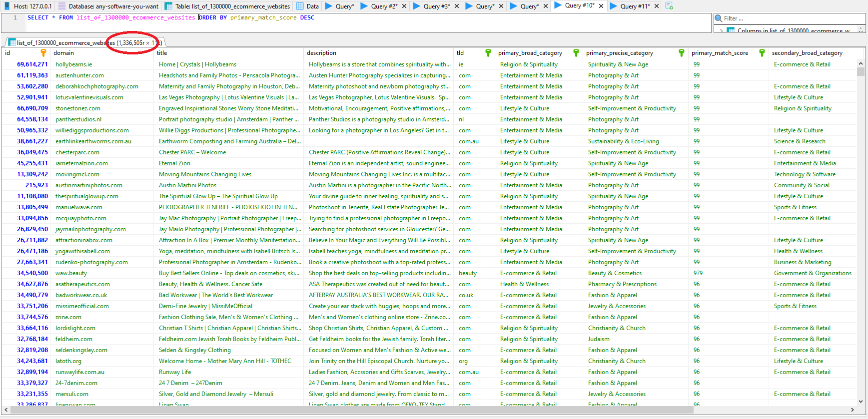This screenshot has height=419, width=868.
Task: Click the Data tab grid icon
Action: coord(300,6)
